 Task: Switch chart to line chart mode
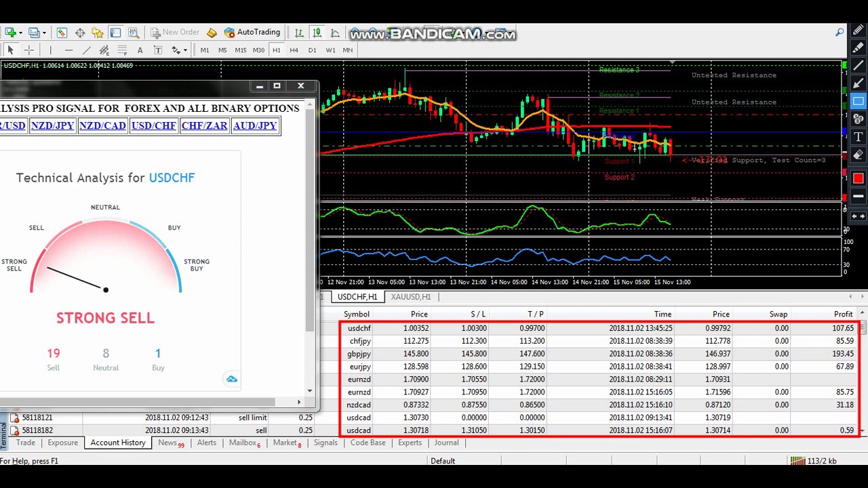pos(334,33)
